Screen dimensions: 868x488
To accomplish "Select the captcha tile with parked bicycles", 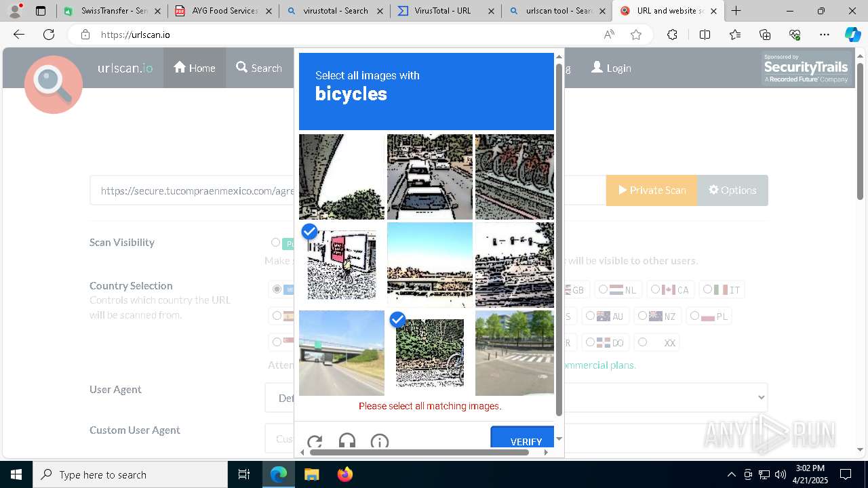I will pyautogui.click(x=515, y=177).
